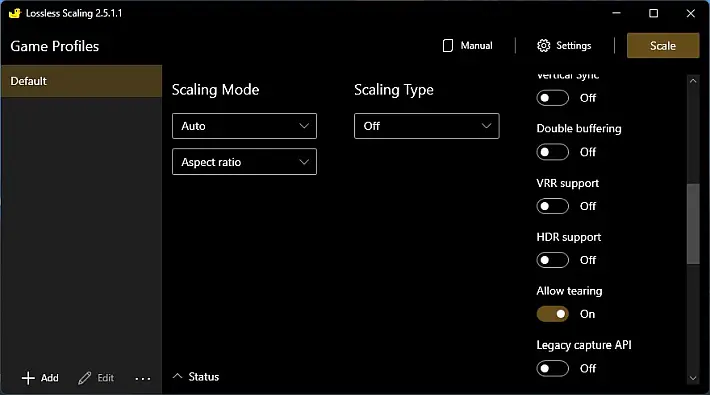Open Settings via gear icon
Image resolution: width=710 pixels, height=395 pixels.
pyautogui.click(x=543, y=45)
